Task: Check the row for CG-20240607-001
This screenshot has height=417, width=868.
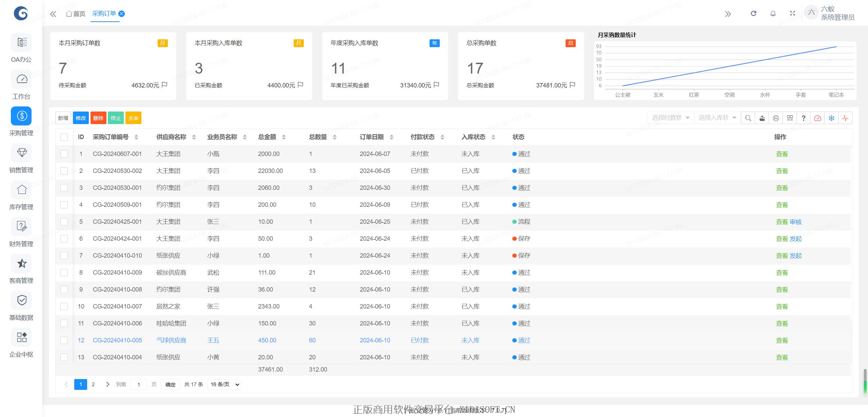Action: coord(64,154)
